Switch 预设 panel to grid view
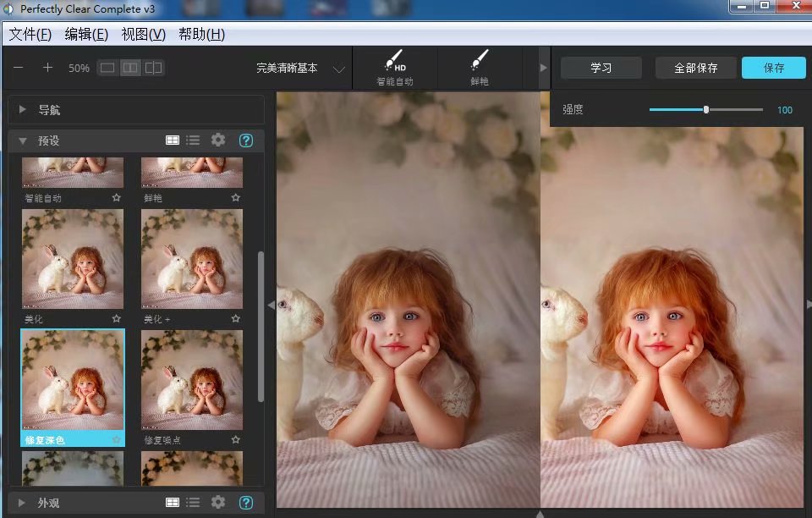This screenshot has height=518, width=812. (173, 141)
